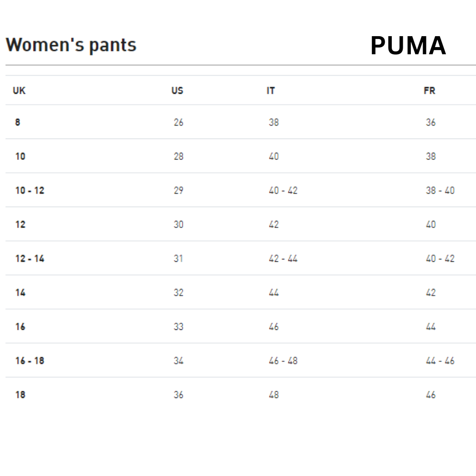Select US size 29 cell
Viewport: 476px width, 476px height.
tap(178, 190)
